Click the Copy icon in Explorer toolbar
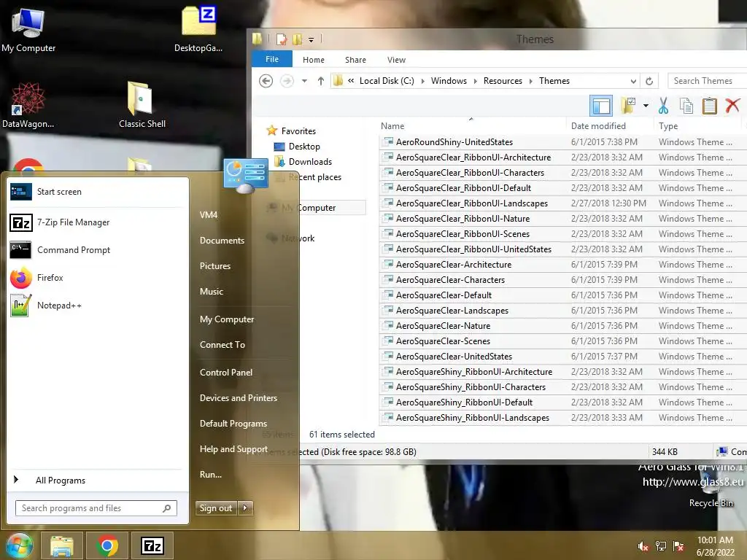This screenshot has width=747, height=560. click(x=686, y=106)
